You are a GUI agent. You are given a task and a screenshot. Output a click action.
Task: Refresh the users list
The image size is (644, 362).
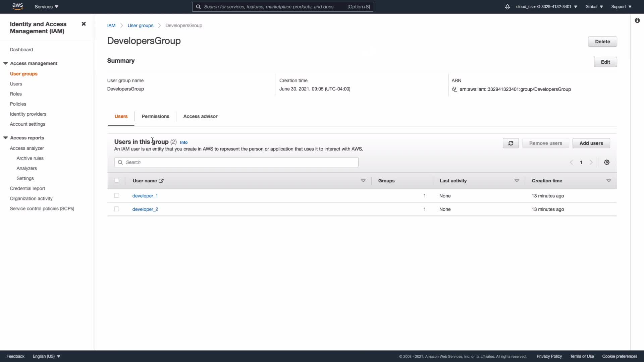pyautogui.click(x=511, y=143)
